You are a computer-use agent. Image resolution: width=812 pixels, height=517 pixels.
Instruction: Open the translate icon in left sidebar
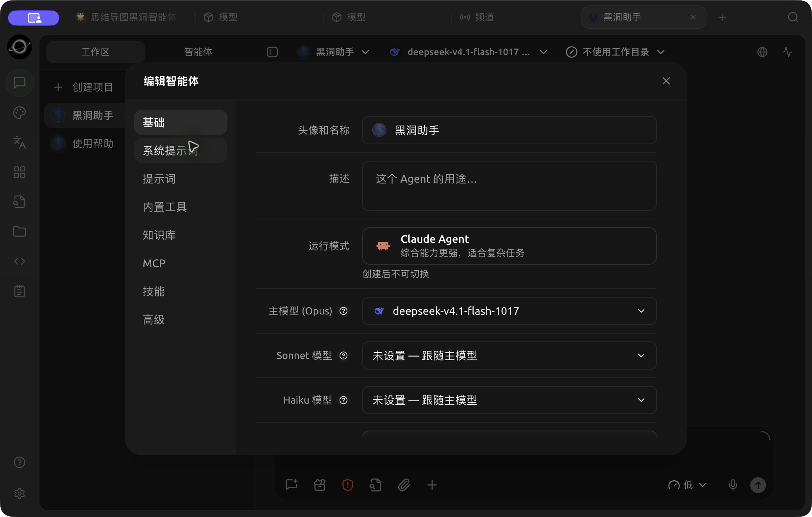pyautogui.click(x=20, y=142)
